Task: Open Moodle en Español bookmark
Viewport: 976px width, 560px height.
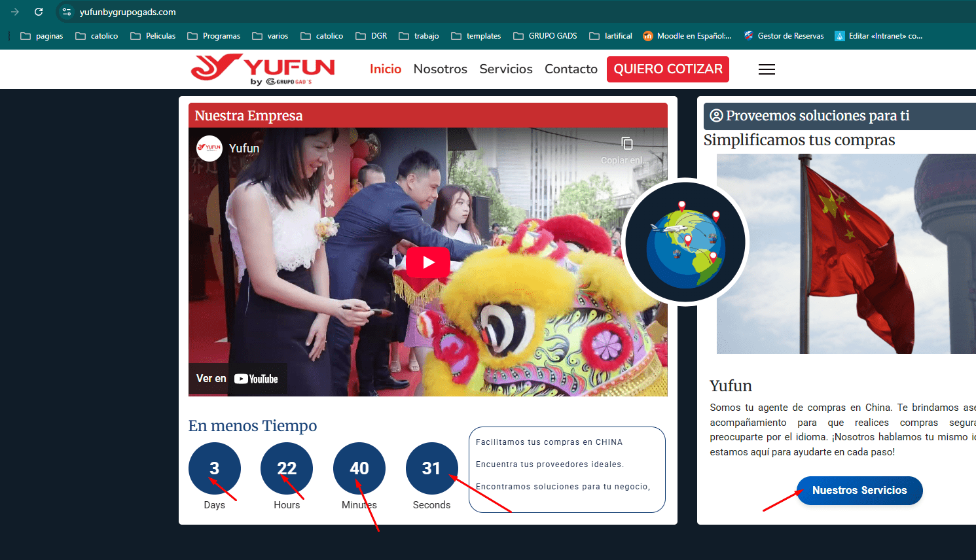Action: [687, 36]
